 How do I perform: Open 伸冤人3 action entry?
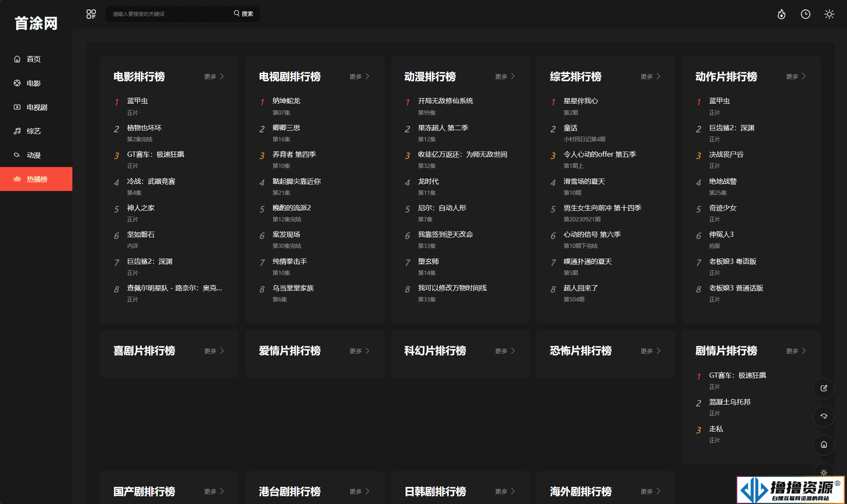point(722,235)
